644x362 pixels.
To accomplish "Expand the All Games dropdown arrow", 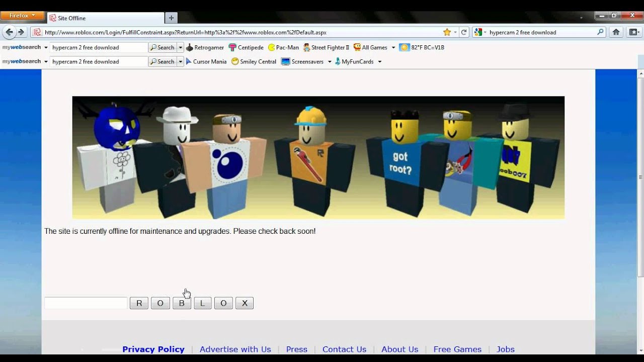I will point(393,48).
